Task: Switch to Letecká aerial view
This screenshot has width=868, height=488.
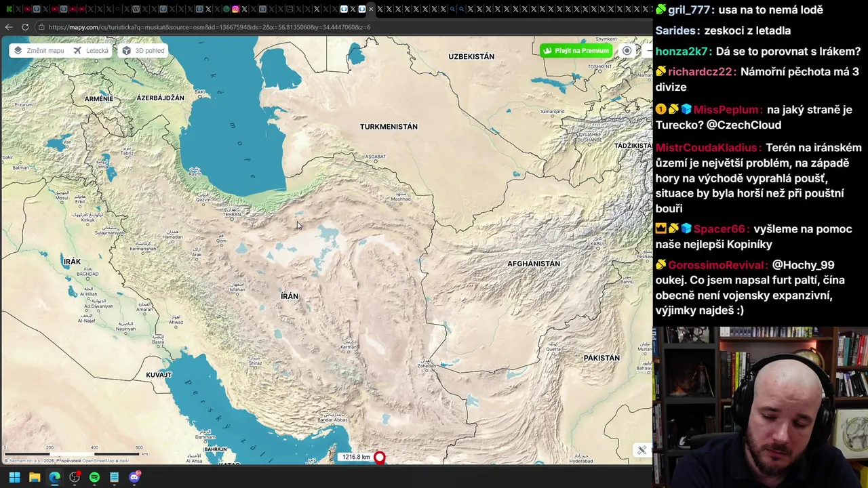Action: (91, 50)
